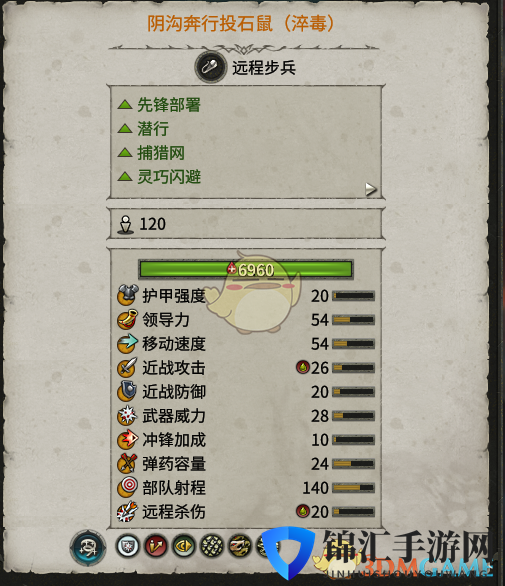Click the 远程杀伤 missile damage icon
This screenshot has height=586, width=505.
tap(127, 512)
